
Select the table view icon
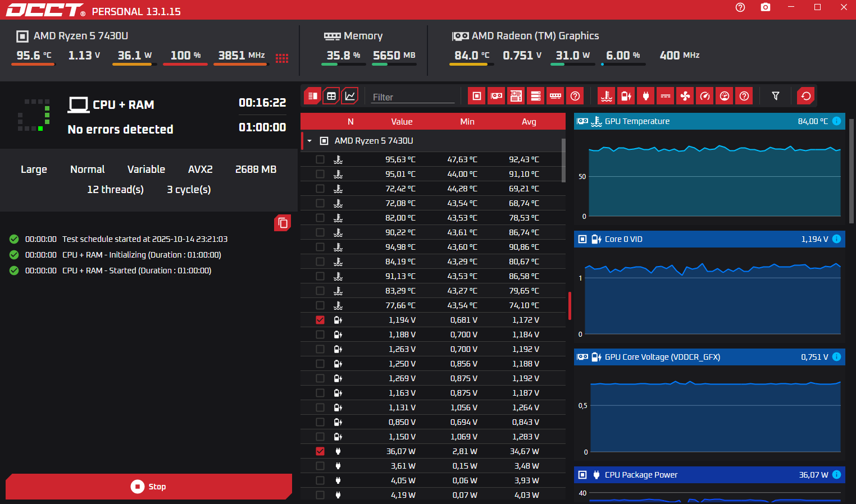[x=331, y=96]
